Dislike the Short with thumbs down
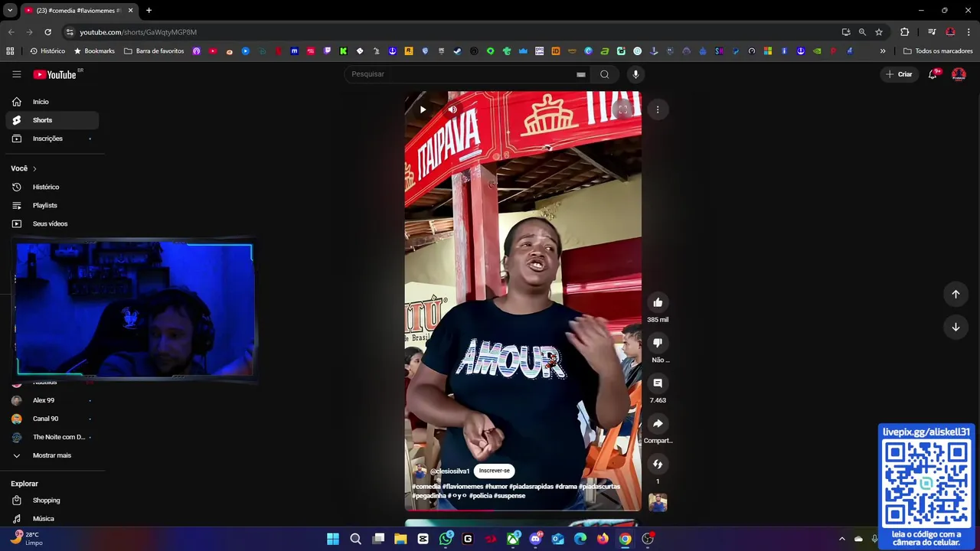This screenshot has height=551, width=980. (x=658, y=343)
